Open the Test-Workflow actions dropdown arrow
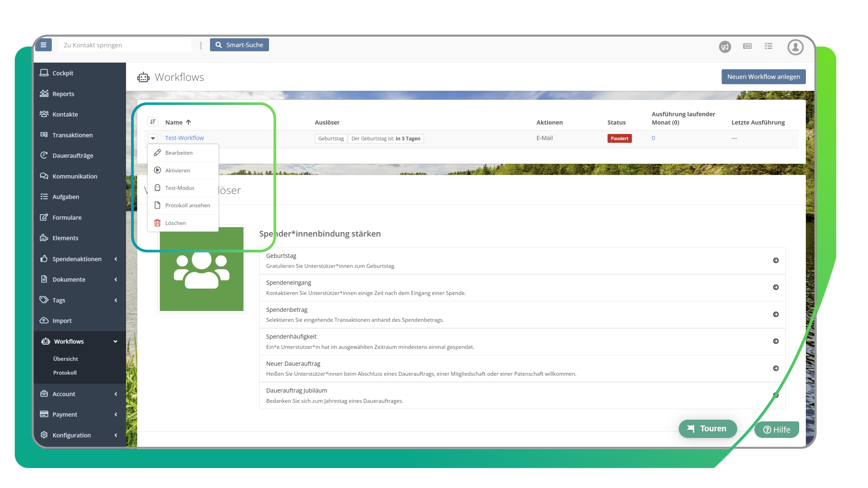 coord(153,138)
